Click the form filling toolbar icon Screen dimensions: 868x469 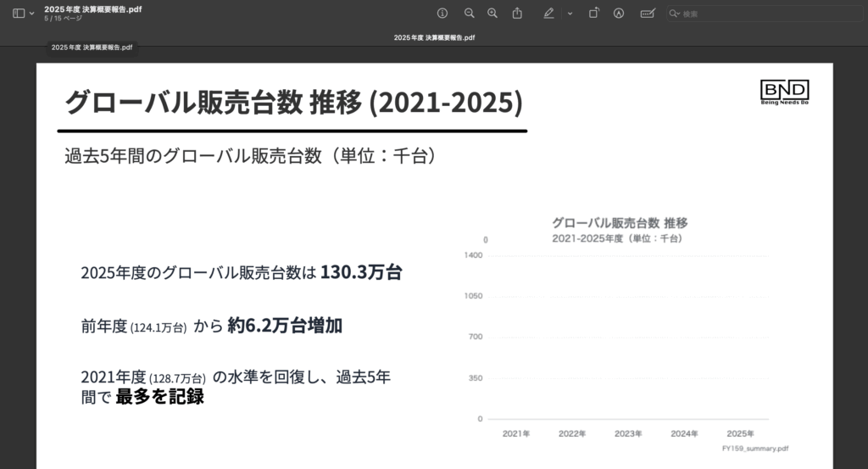(648, 14)
